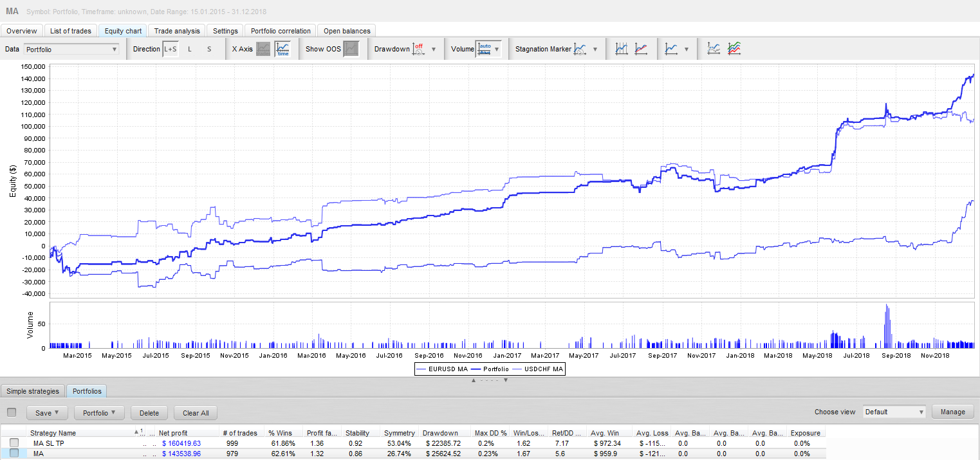This screenshot has height=460, width=980.
Task: Click the vertical bars chart icon
Action: pyautogui.click(x=621, y=49)
